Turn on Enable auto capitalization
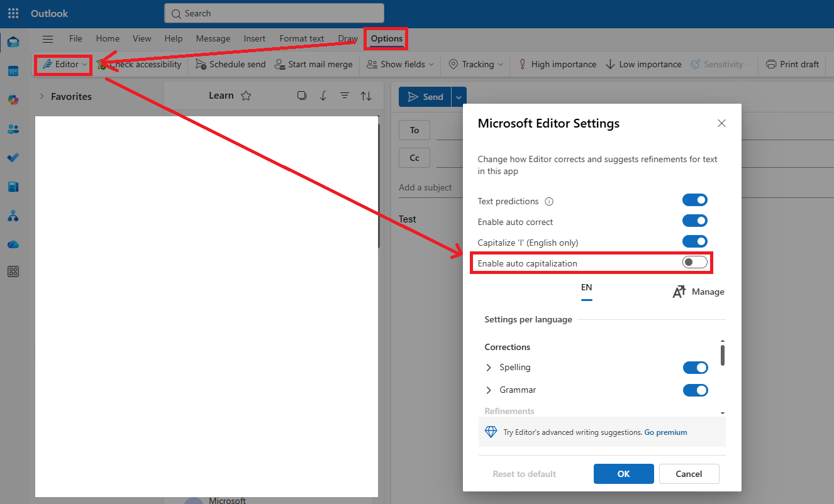 click(695, 263)
